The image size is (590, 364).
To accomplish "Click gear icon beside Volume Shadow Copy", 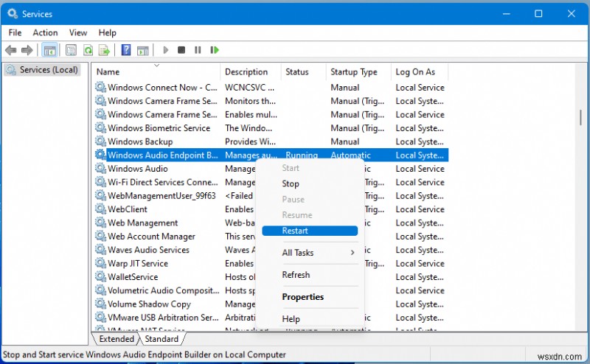I will coord(100,304).
